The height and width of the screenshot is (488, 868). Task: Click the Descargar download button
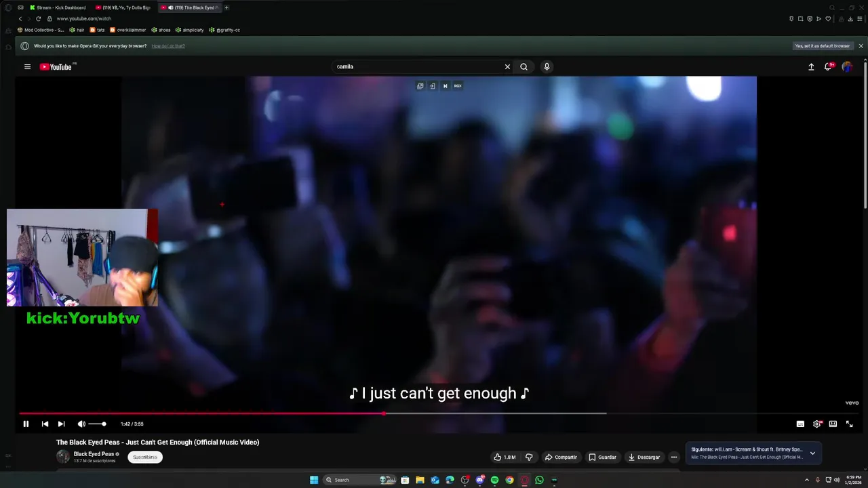point(644,457)
